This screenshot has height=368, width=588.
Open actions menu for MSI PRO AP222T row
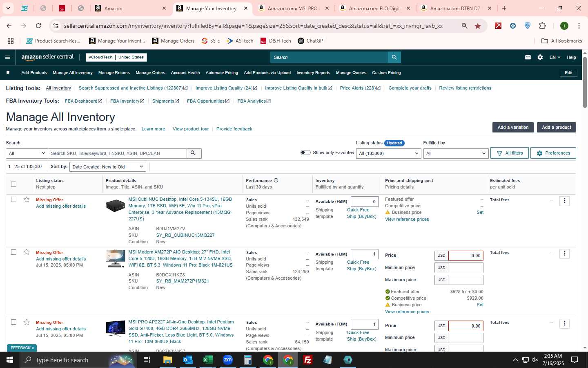tap(564, 323)
